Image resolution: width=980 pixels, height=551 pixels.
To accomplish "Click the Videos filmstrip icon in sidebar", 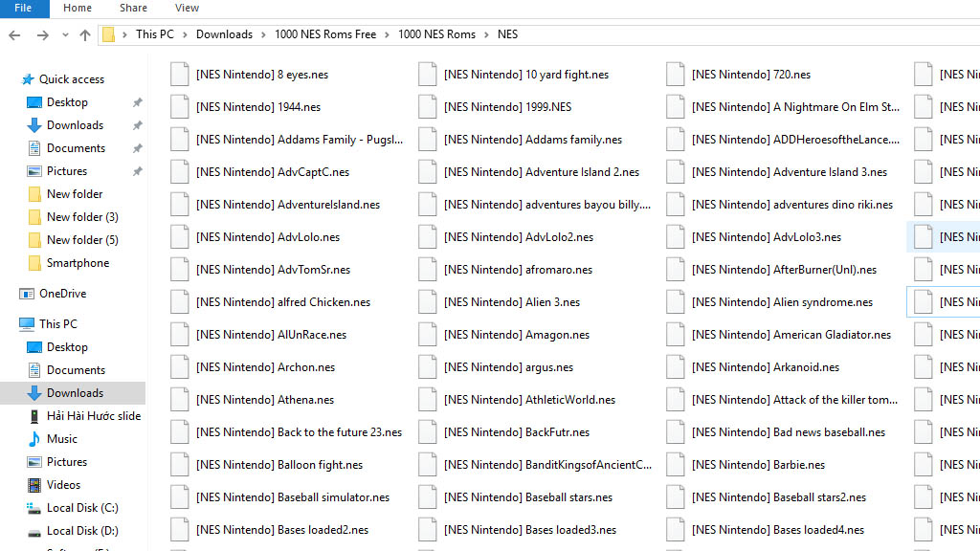I will (34, 485).
